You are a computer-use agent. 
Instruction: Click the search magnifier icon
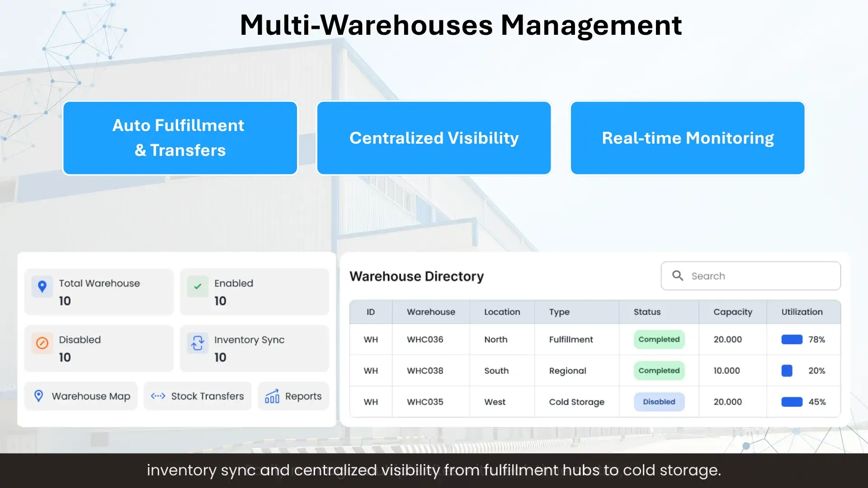click(677, 276)
